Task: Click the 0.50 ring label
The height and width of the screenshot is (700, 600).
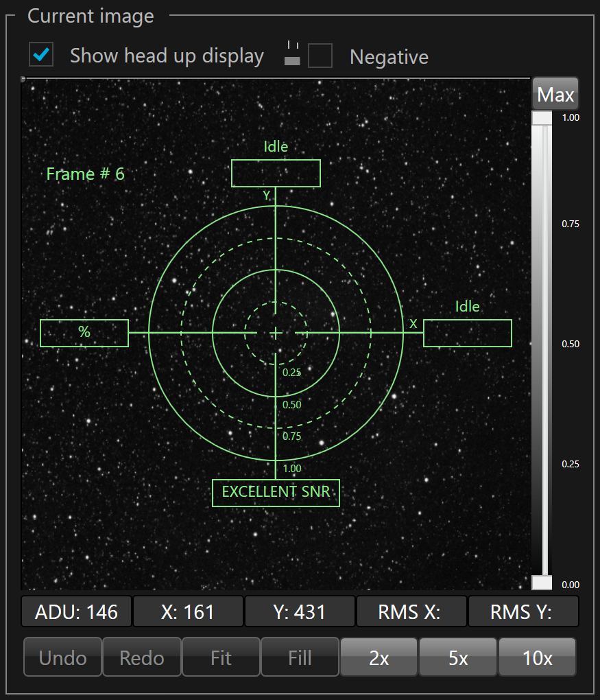Action: pos(291,404)
